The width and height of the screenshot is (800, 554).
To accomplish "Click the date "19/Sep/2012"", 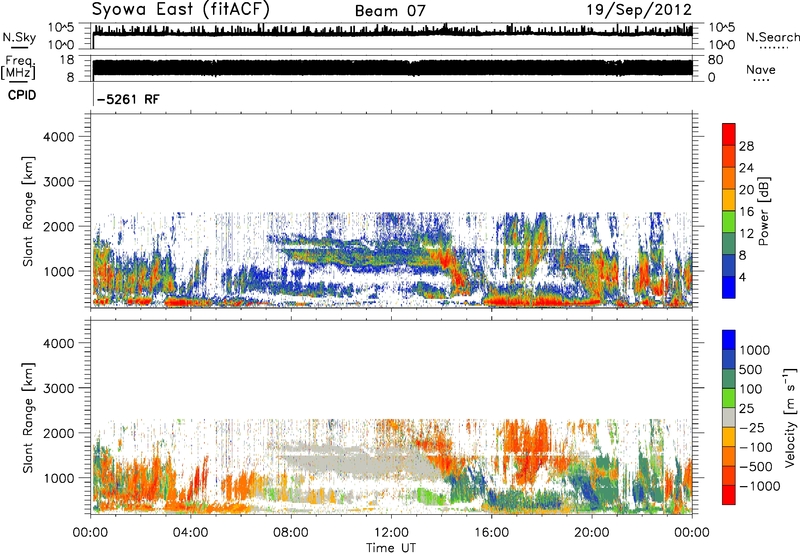I will [x=639, y=10].
